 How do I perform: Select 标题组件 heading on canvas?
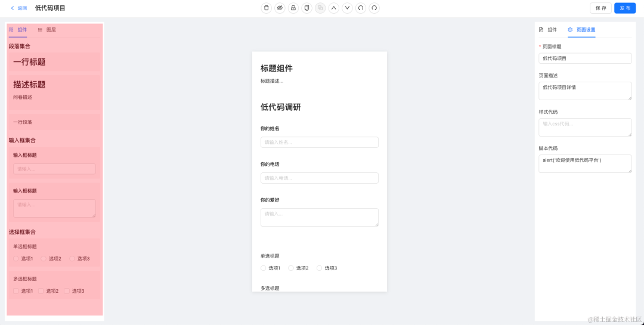click(277, 68)
